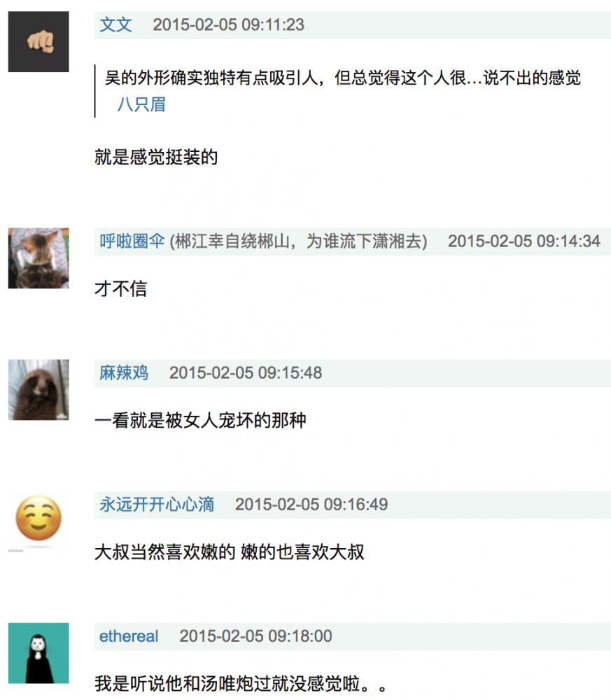This screenshot has width=611, height=700.
Task: Click username link 呼啦圈伞
Action: click(132, 241)
